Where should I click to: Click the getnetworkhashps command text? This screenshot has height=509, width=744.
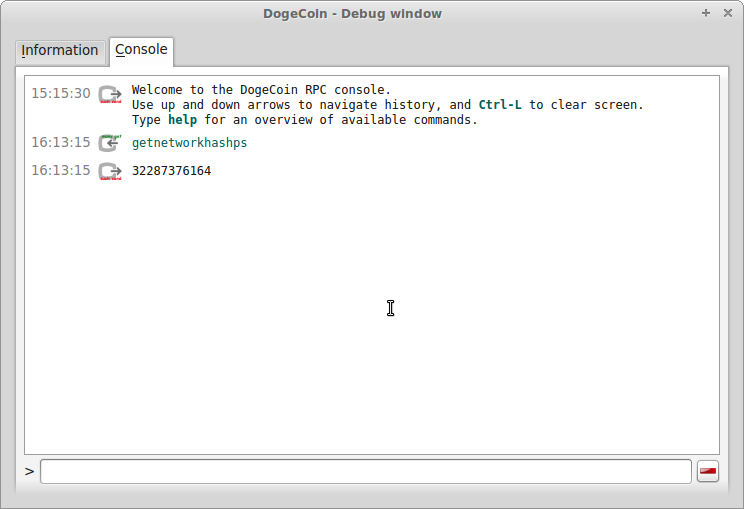pos(189,143)
